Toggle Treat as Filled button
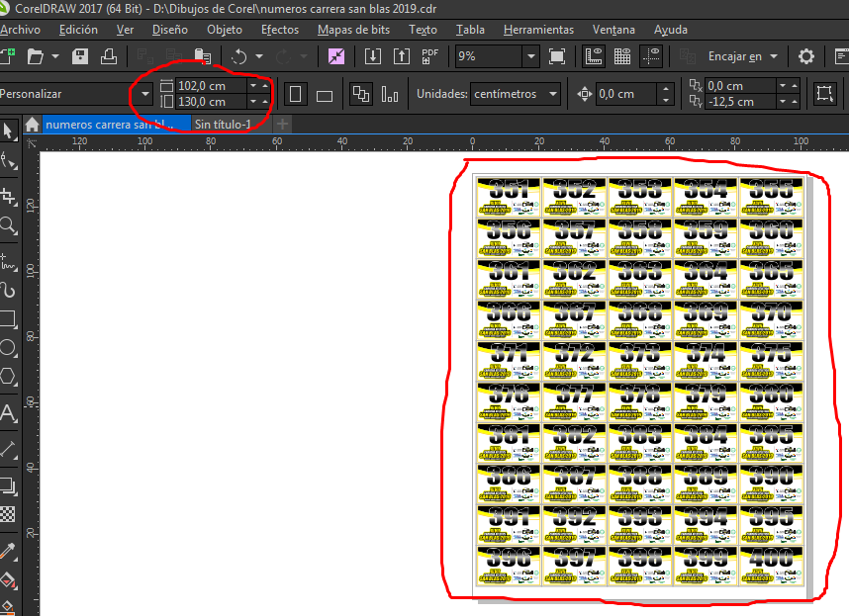Screen dimensions: 849x616 click(824, 94)
